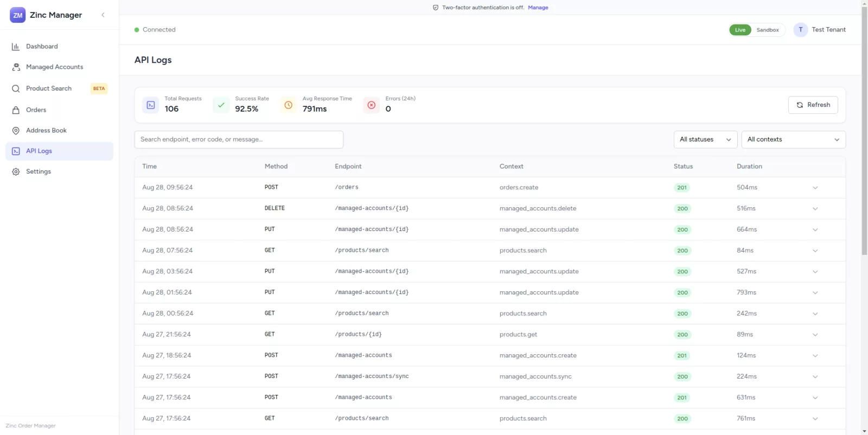Click the T tenant avatar
Viewport: 868px width, 435px height.
click(x=801, y=30)
